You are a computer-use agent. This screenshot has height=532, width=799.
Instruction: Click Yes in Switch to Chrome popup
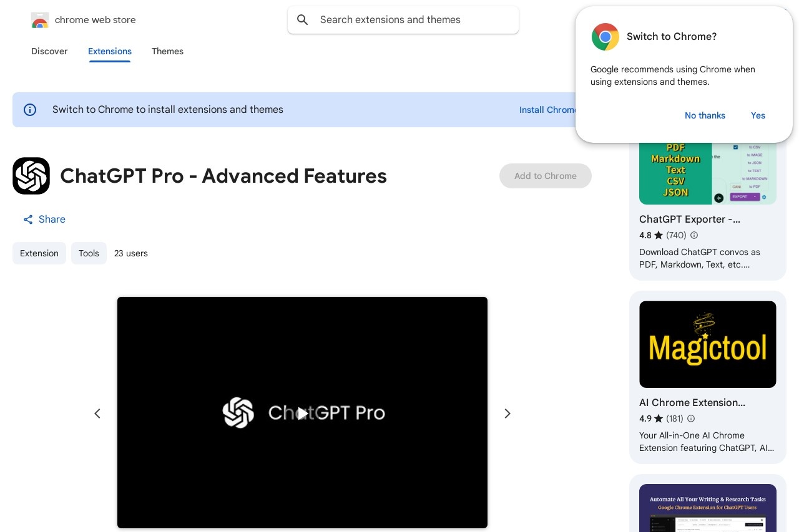coord(758,115)
